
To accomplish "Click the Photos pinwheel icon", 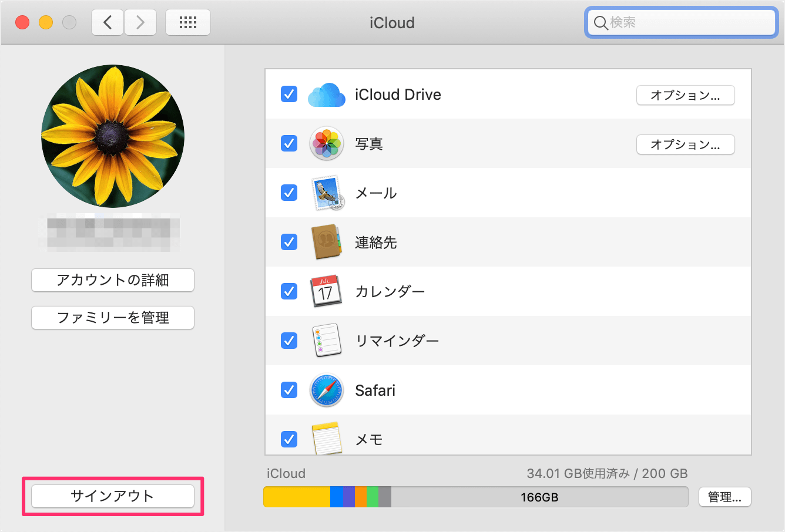I will [x=326, y=144].
